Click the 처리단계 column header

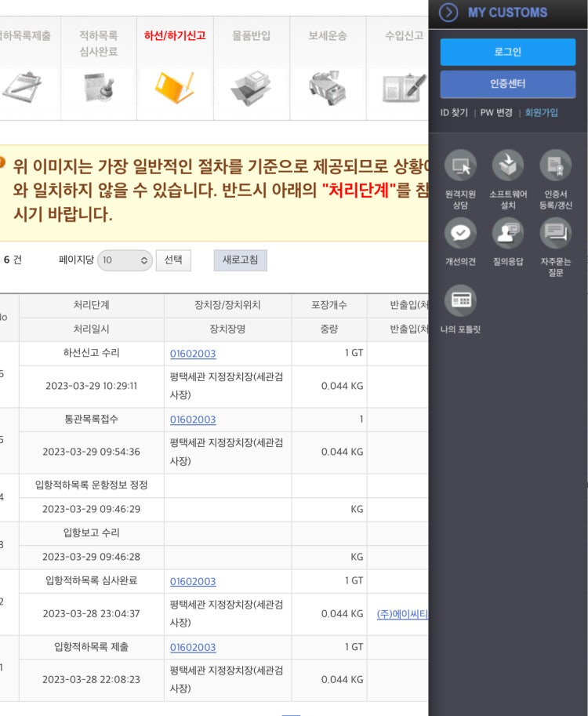click(x=91, y=305)
